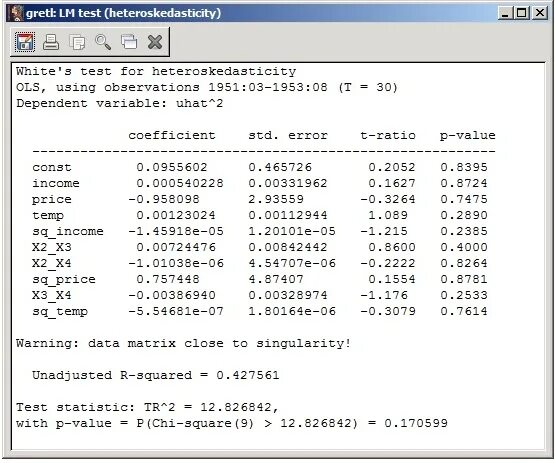Click the "X2_X4" row label
Image resolution: width=555 pixels, height=463 pixels.
[52, 263]
